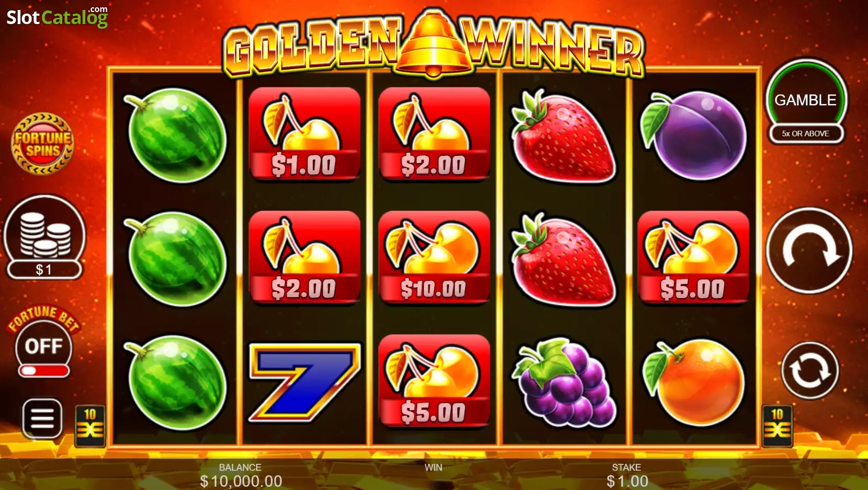Click the $10.00 golden cherry symbol
This screenshot has width=868, height=490.
coord(434,257)
